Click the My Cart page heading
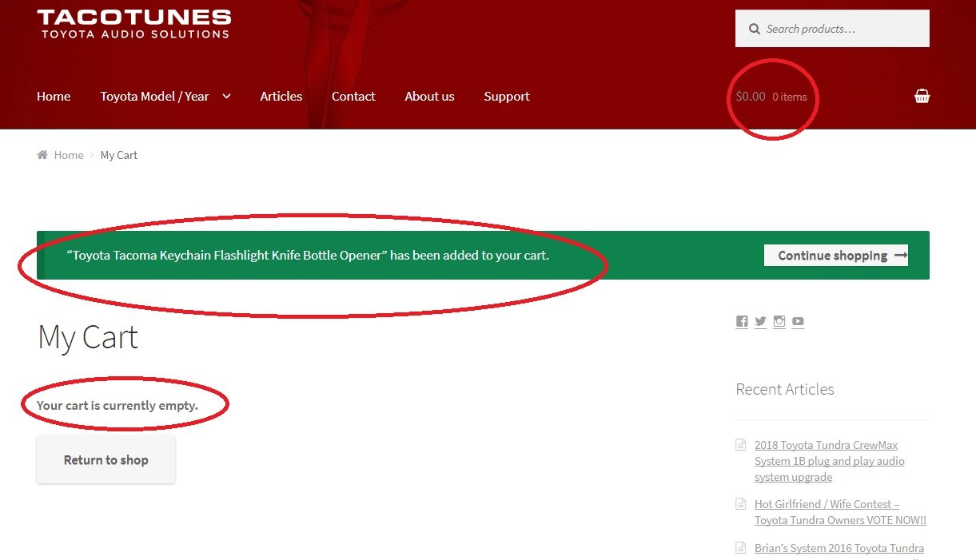This screenshot has height=560, width=976. [88, 337]
